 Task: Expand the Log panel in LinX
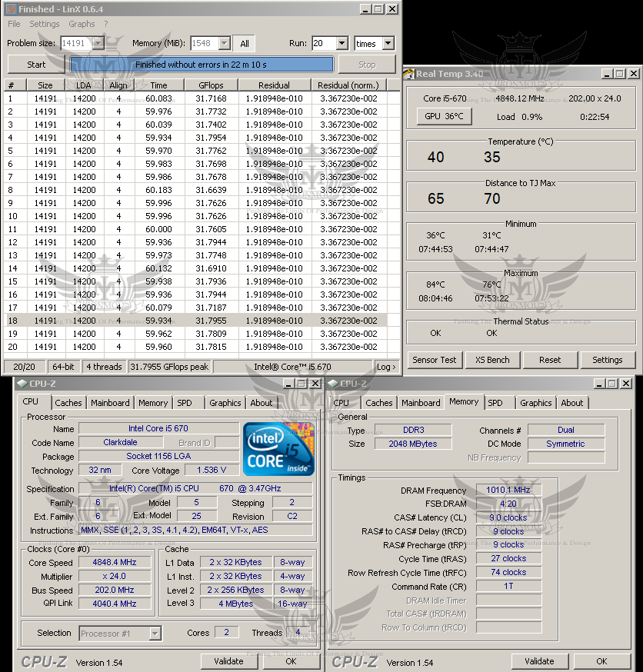point(386,367)
